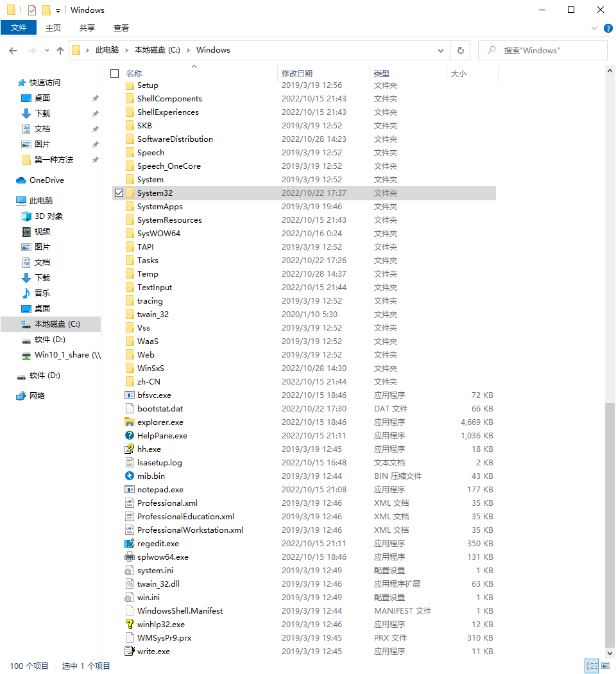Click the winhlp32.exe question mark icon
This screenshot has width=616, height=674.
[130, 624]
